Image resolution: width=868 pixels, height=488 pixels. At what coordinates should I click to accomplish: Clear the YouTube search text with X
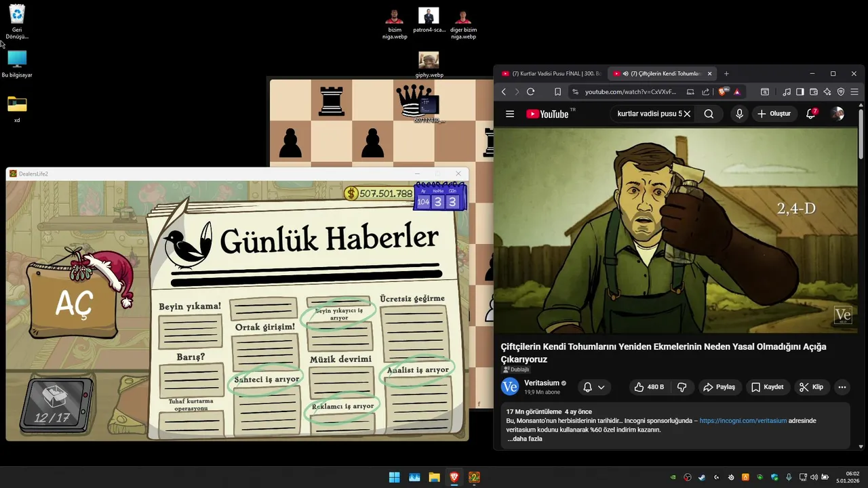point(687,114)
